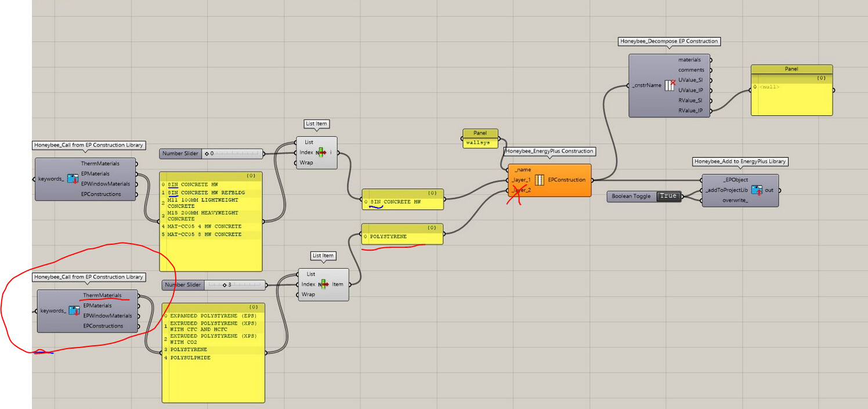Click the out output on Add to Library

(x=769, y=190)
